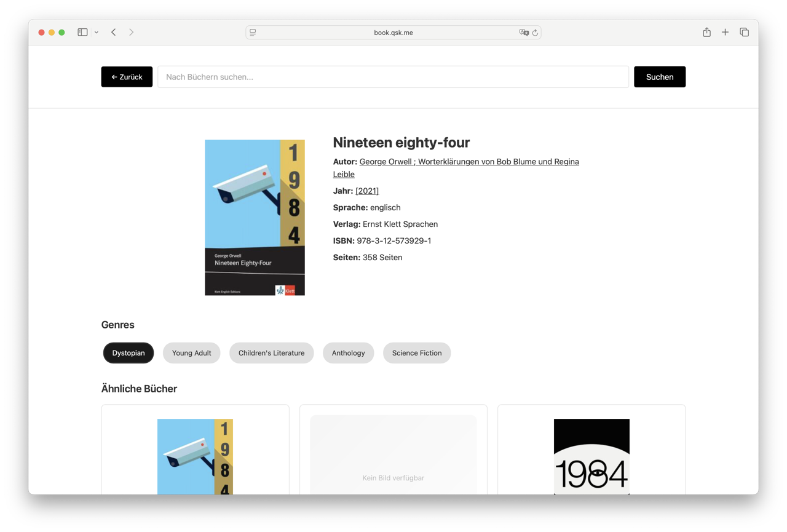Toggle the Safari sidebar icon
The height and width of the screenshot is (532, 787).
(x=82, y=32)
